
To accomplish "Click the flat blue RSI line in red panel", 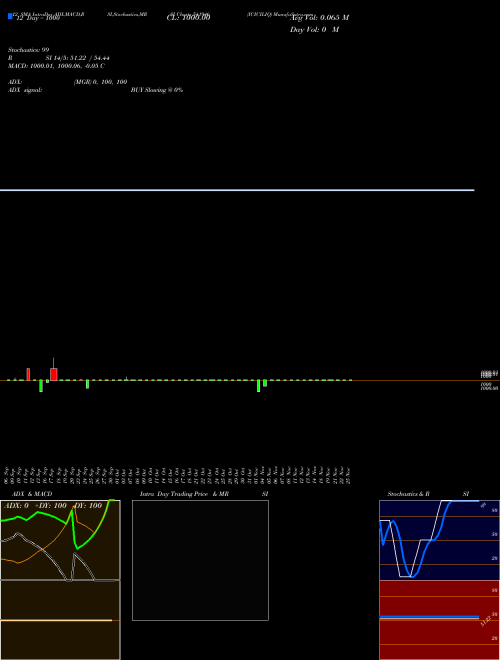I will pos(429,617).
